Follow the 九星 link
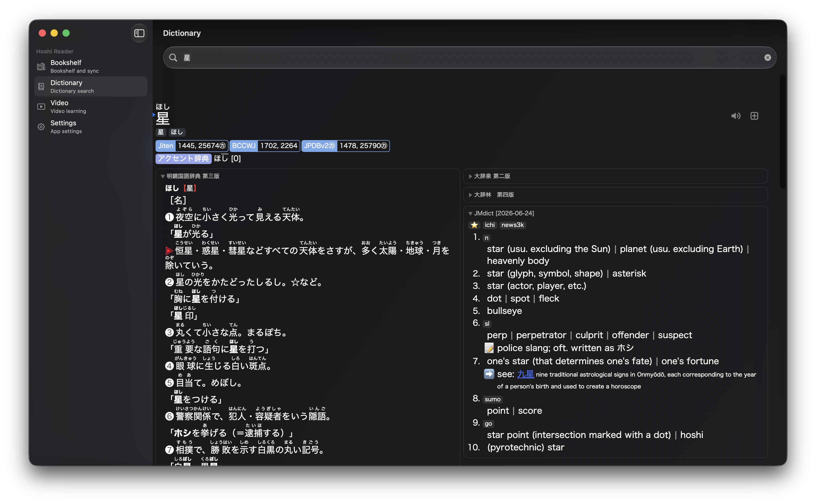The height and width of the screenshot is (504, 816). (x=525, y=374)
